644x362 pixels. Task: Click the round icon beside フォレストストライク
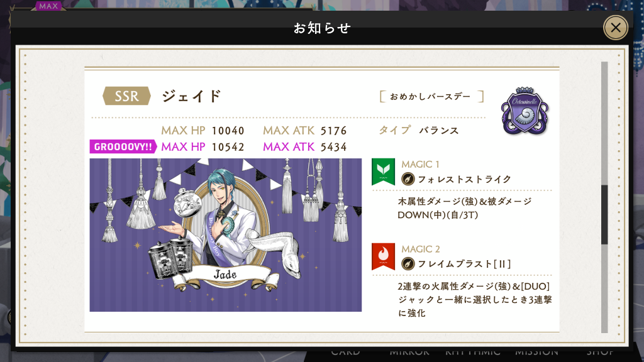pos(408,179)
